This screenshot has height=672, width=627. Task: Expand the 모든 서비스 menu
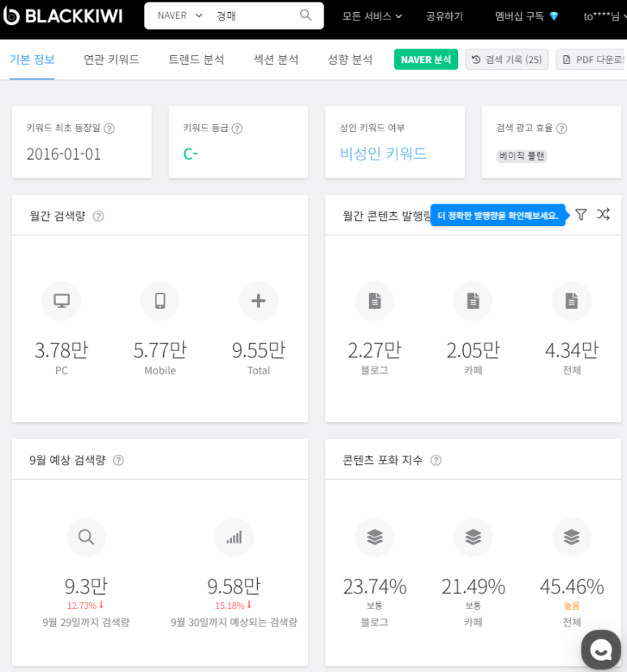[x=377, y=16]
